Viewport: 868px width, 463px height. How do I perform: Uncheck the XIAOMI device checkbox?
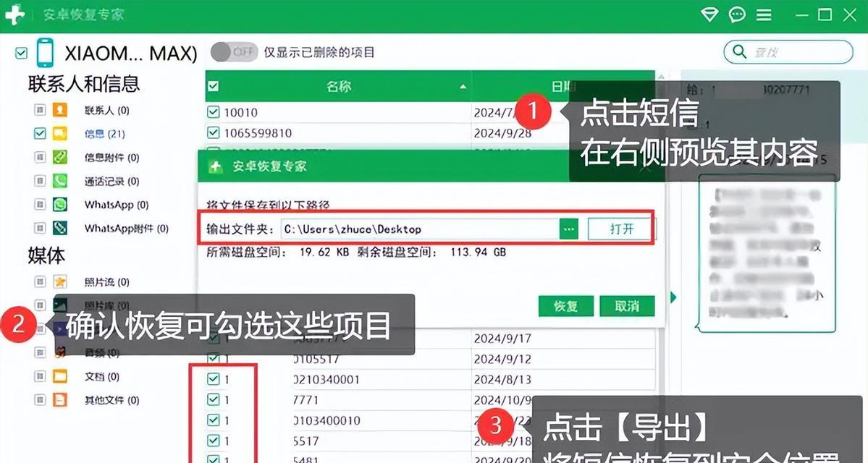pos(21,53)
